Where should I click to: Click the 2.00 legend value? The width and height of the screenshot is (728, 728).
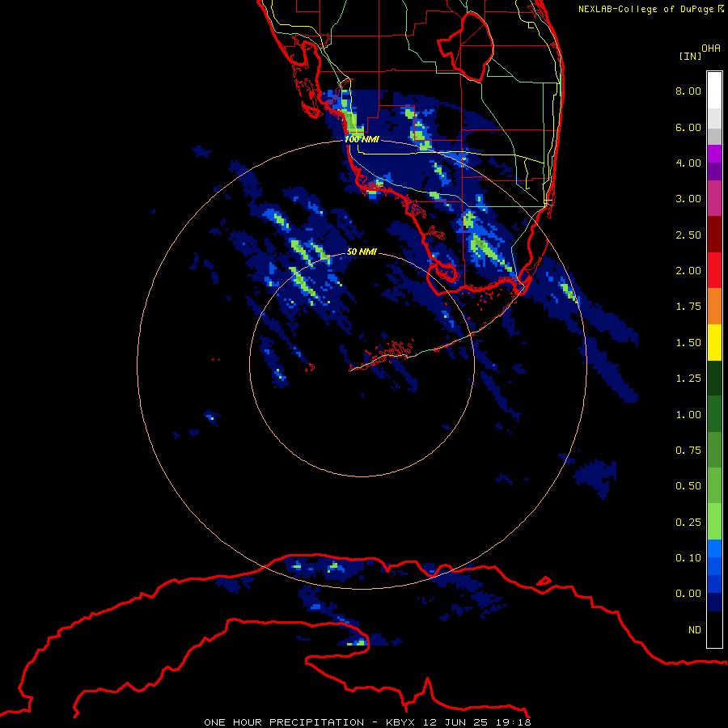coord(688,271)
